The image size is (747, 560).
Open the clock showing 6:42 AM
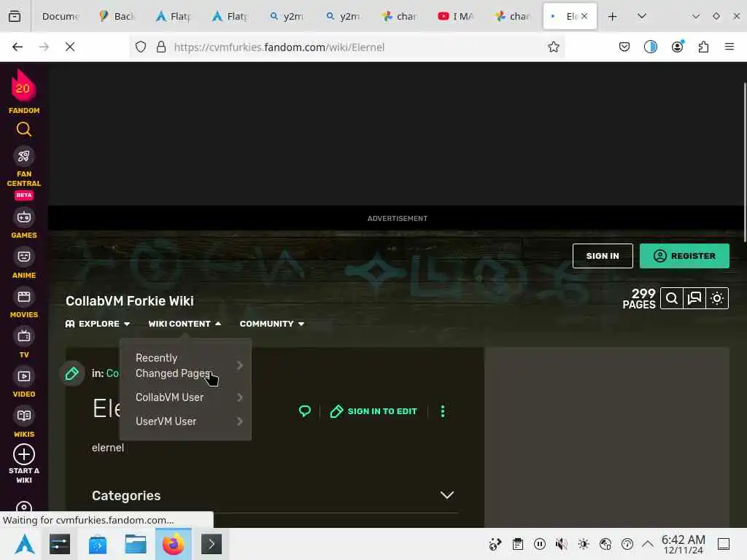pos(683,544)
